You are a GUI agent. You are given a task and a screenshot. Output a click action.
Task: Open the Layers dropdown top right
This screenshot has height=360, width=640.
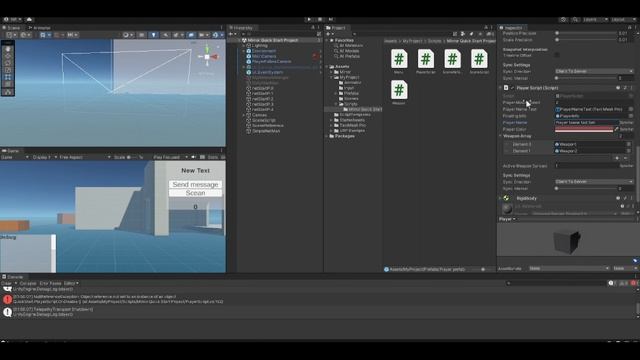[x=595, y=19]
